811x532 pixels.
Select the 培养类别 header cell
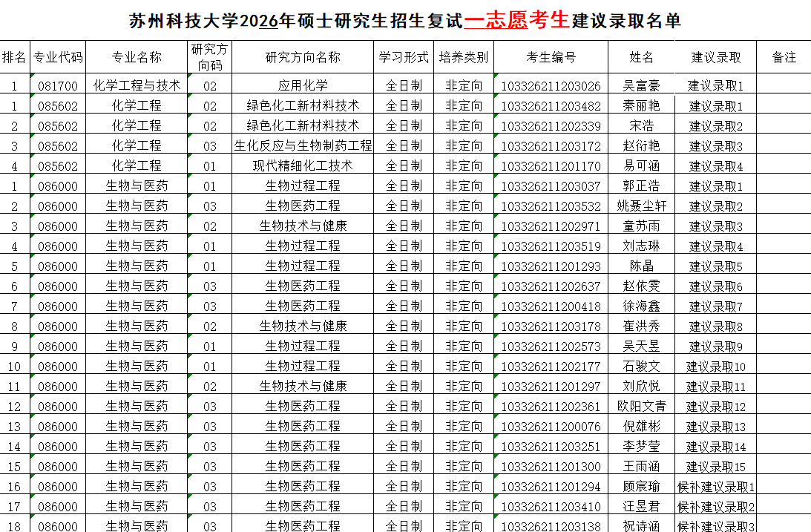point(464,57)
